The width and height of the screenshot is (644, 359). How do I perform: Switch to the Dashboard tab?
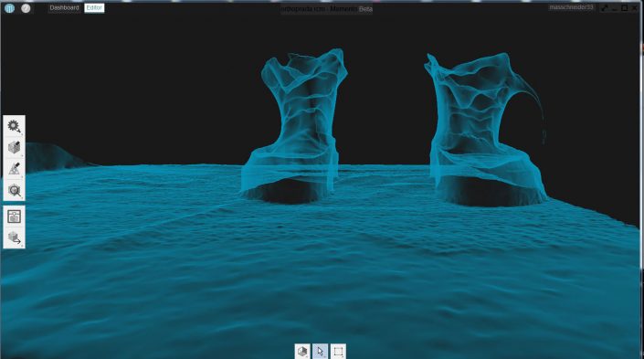point(64,8)
